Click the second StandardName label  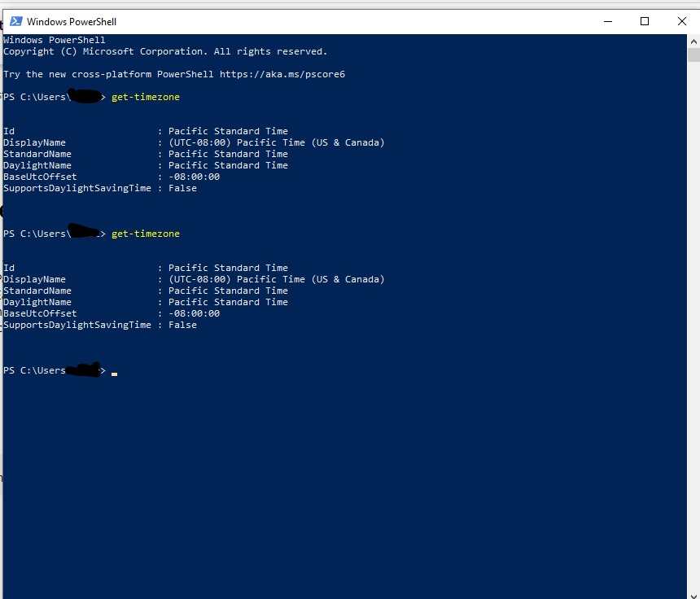click(x=37, y=291)
